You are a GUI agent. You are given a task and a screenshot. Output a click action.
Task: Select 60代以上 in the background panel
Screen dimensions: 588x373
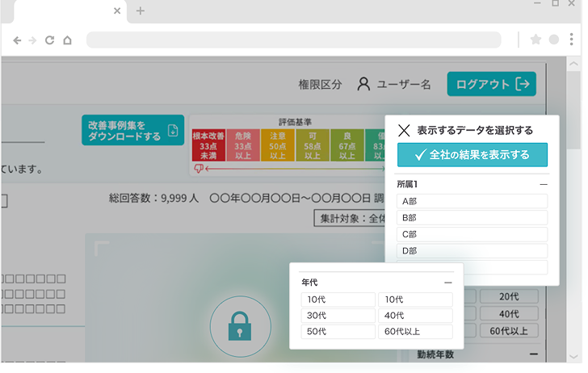point(509,331)
